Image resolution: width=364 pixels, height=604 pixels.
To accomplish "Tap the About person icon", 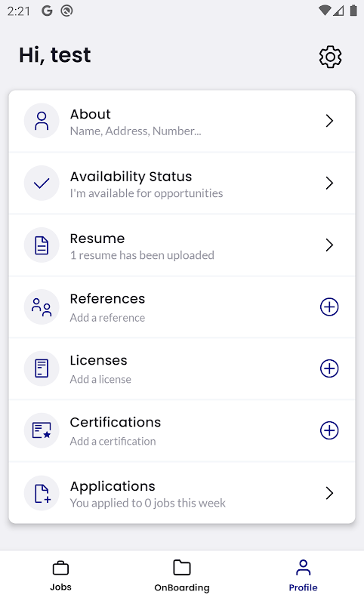I will 42,121.
